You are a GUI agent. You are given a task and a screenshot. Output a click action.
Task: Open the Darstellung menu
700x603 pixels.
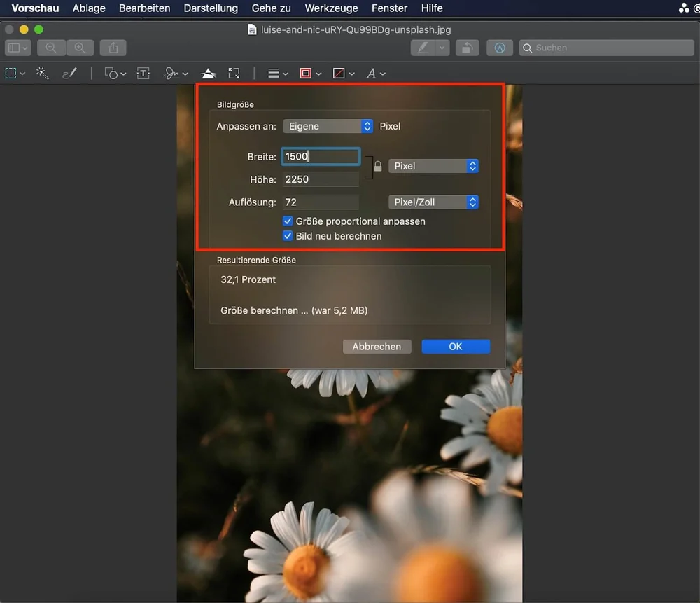[x=211, y=8]
